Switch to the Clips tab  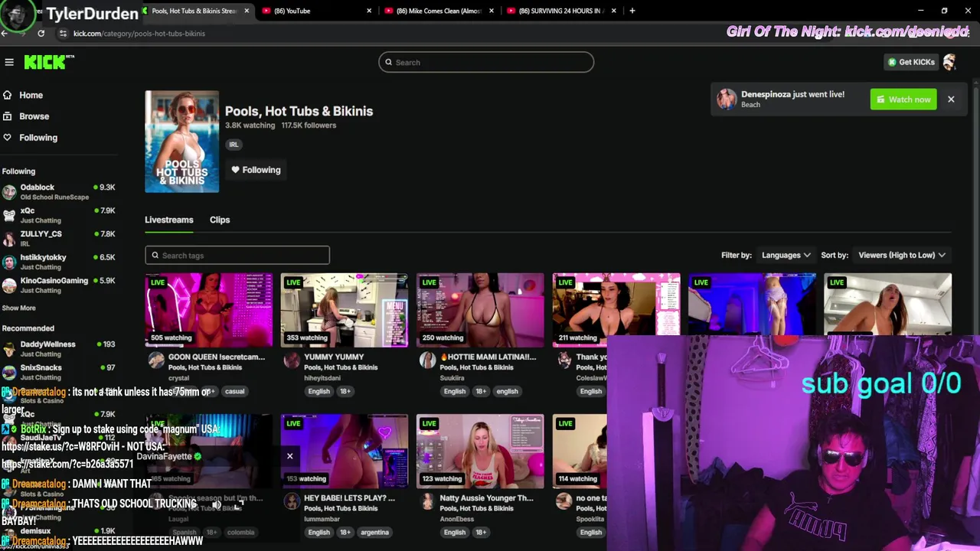click(x=220, y=220)
